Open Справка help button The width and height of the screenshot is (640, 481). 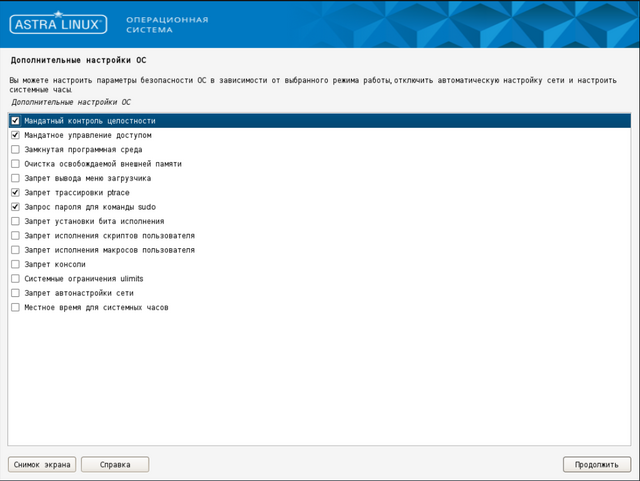coord(115,464)
